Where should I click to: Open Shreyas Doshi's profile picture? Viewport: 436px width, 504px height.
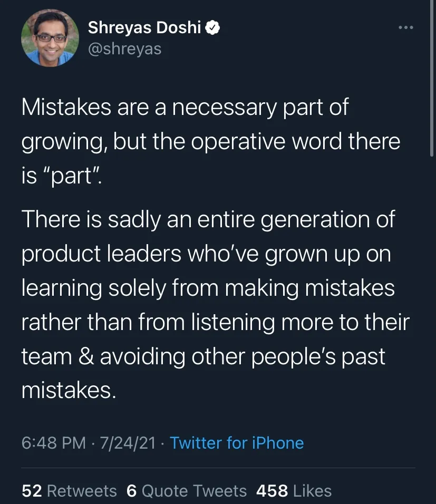[x=50, y=38]
